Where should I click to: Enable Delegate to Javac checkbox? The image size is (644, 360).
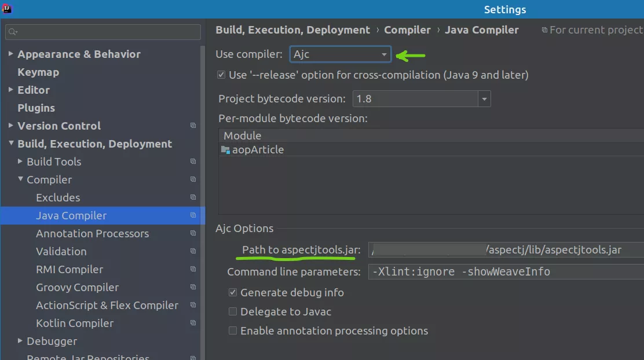(x=233, y=312)
